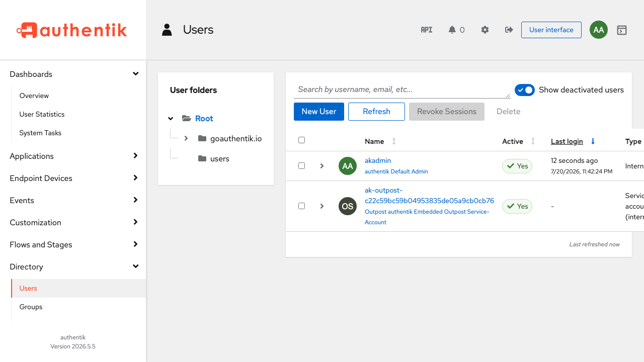
Task: Click the '12 seconds ago' login time
Action: 575,160
